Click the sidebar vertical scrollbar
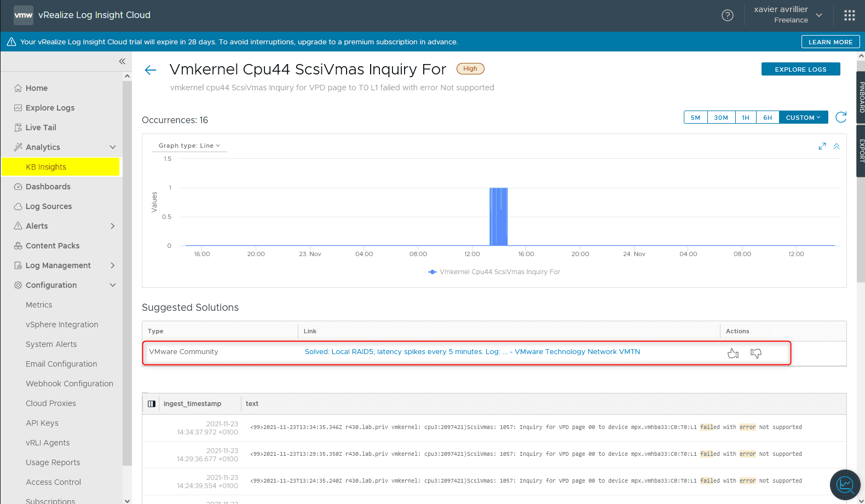 pos(128,274)
